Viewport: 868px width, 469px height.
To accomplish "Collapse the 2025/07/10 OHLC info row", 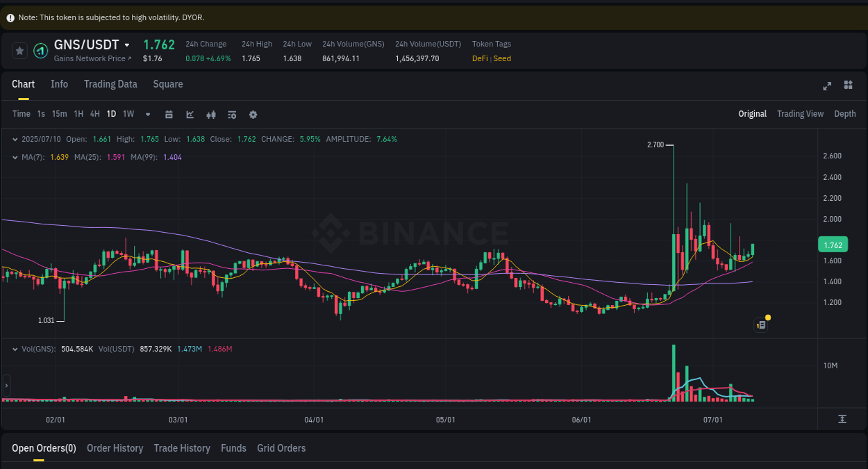I will coord(14,139).
